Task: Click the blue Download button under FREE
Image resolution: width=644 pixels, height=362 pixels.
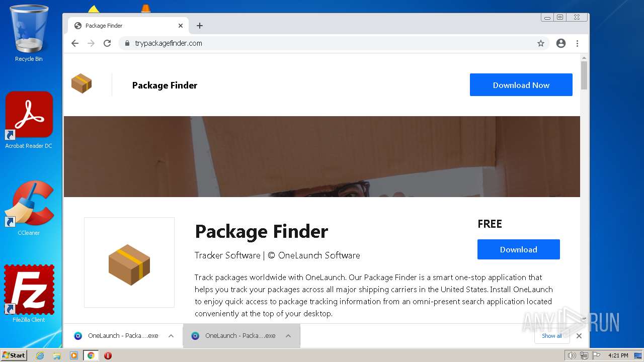Action: pyautogui.click(x=518, y=249)
